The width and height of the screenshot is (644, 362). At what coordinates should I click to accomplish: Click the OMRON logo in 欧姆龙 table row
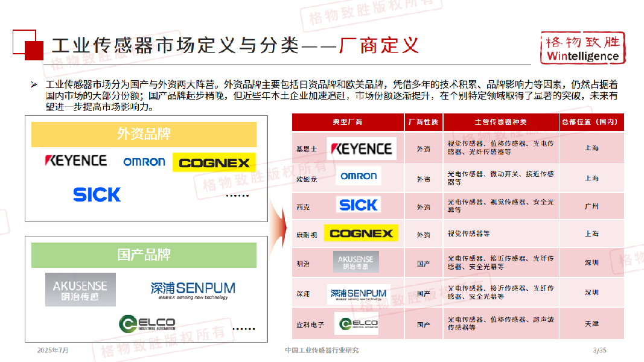coord(359,176)
